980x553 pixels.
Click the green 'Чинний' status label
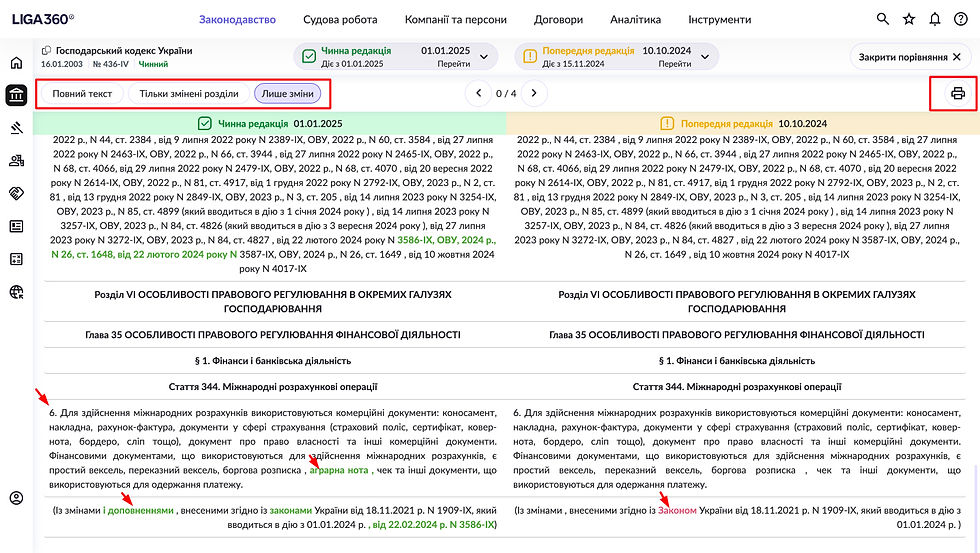click(x=153, y=64)
